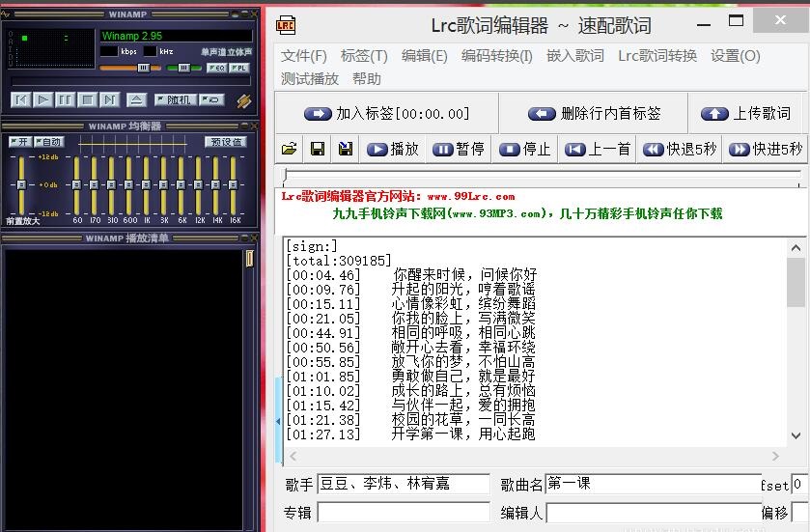Click lyrics scrollbar up arrow
810x532 pixels.
coord(796,248)
